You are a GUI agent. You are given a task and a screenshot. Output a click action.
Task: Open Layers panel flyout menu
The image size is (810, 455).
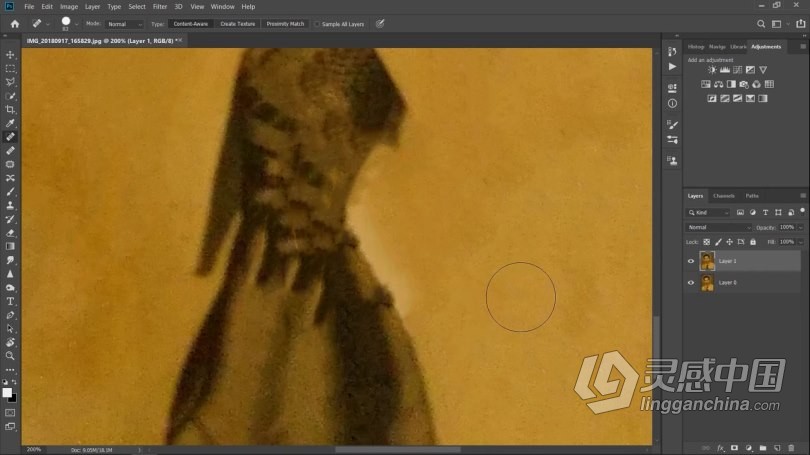(803, 196)
